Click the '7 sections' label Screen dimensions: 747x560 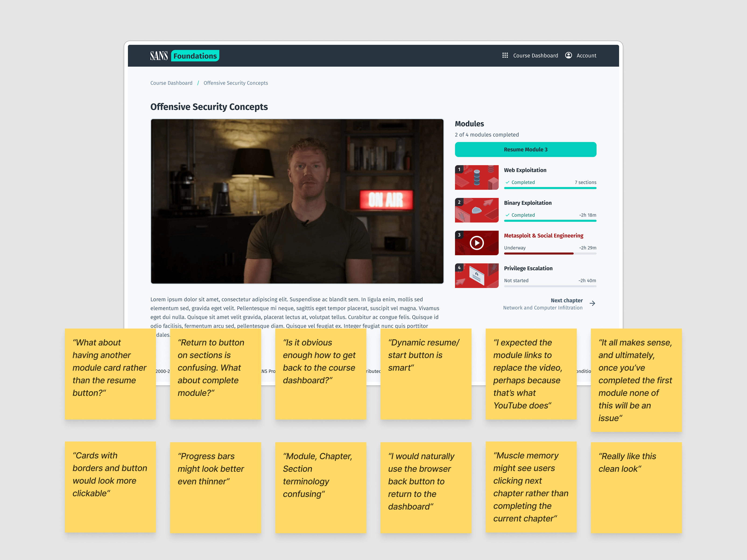(x=585, y=182)
